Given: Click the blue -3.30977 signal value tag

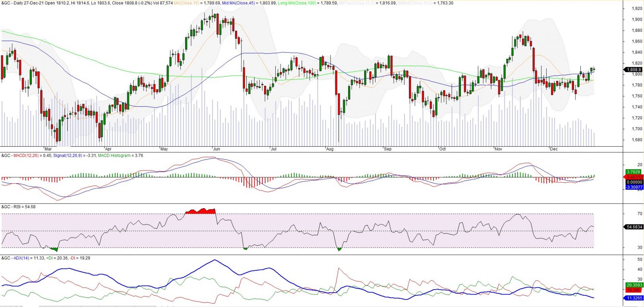Looking at the screenshot, I should 634,187.
